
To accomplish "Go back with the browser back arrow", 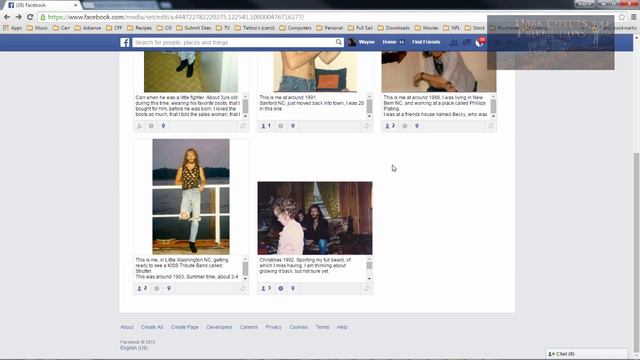I will (7, 17).
